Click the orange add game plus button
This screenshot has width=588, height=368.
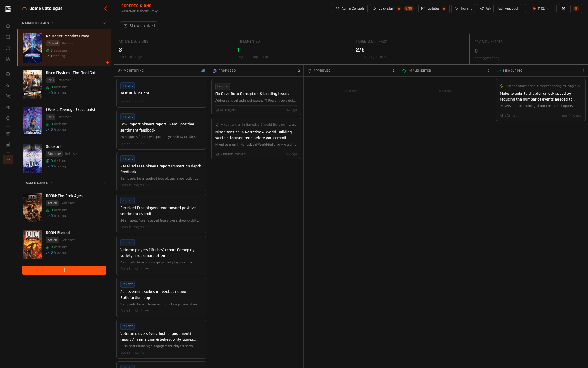click(64, 270)
